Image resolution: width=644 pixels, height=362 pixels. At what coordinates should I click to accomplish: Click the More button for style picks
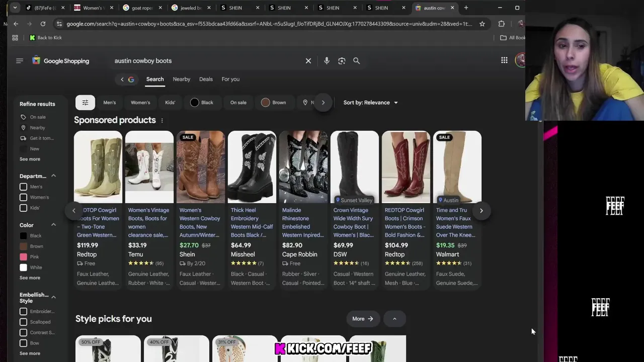(x=363, y=319)
